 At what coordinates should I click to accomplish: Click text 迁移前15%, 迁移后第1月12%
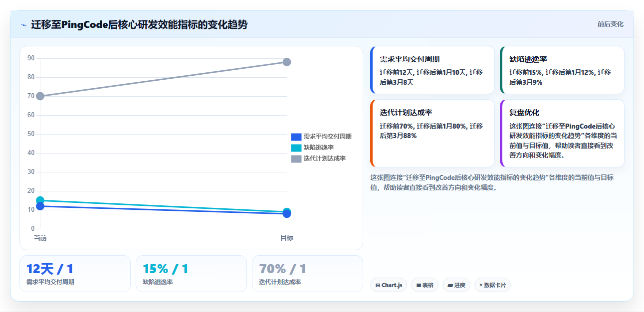[x=552, y=72]
